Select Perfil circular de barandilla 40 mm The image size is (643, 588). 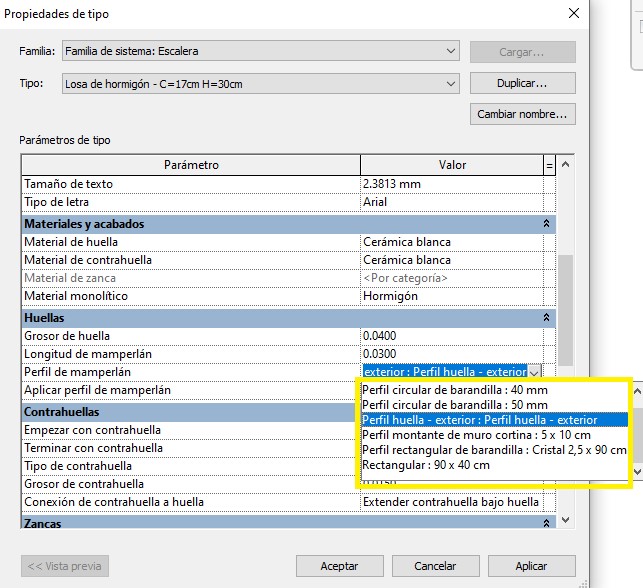455,390
